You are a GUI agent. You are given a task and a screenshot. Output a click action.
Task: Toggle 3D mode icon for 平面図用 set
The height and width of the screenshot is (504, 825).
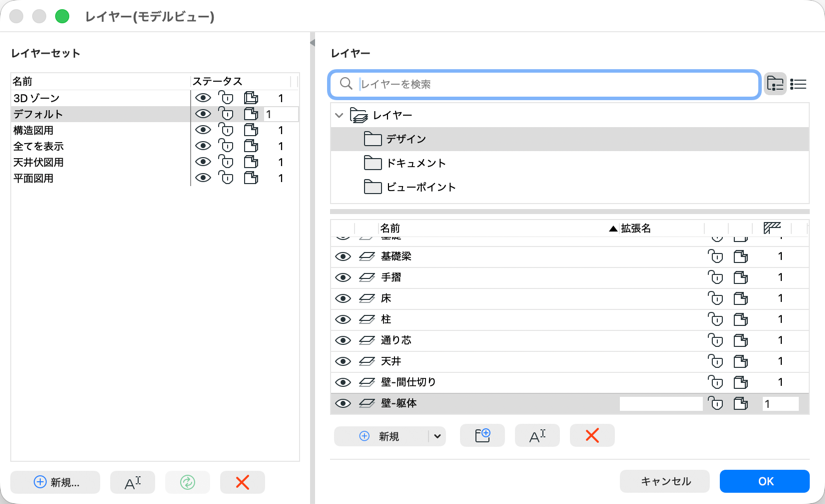tap(251, 178)
